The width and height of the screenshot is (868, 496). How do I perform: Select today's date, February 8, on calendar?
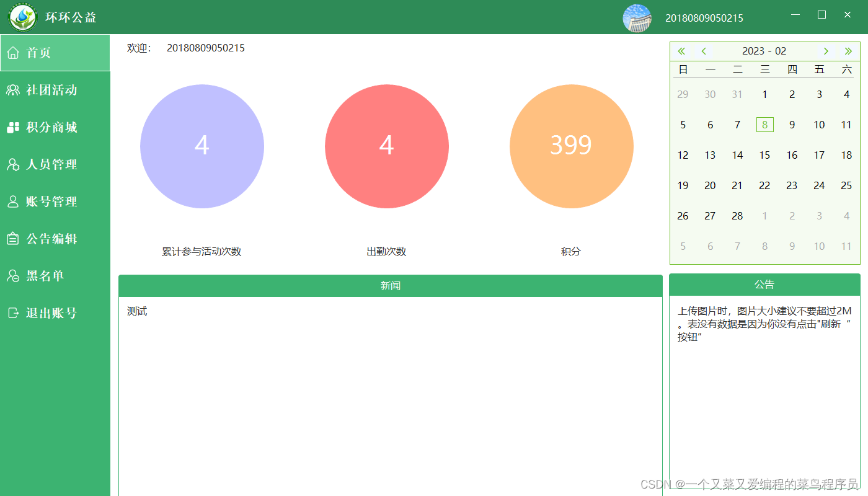pos(764,124)
